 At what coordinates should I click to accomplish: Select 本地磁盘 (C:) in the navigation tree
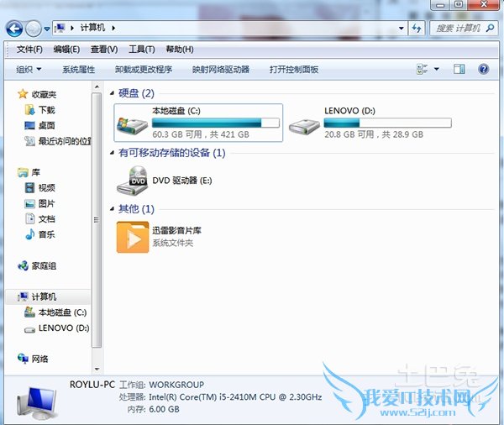(x=55, y=312)
